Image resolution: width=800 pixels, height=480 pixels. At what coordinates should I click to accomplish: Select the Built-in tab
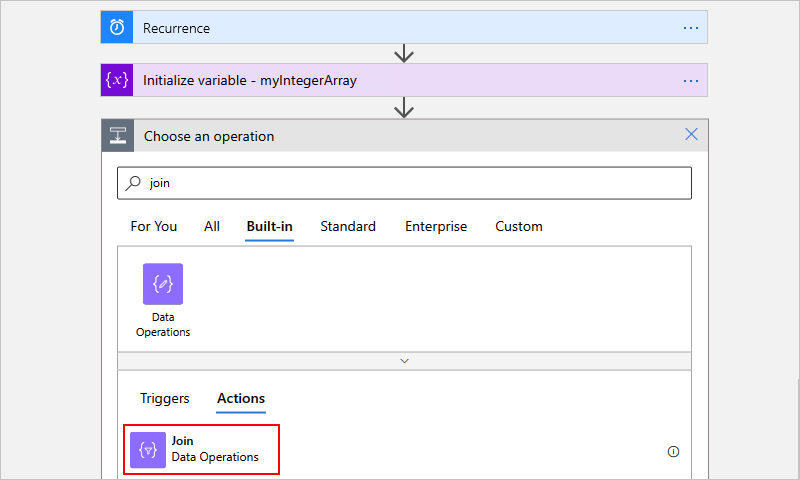pos(269,227)
